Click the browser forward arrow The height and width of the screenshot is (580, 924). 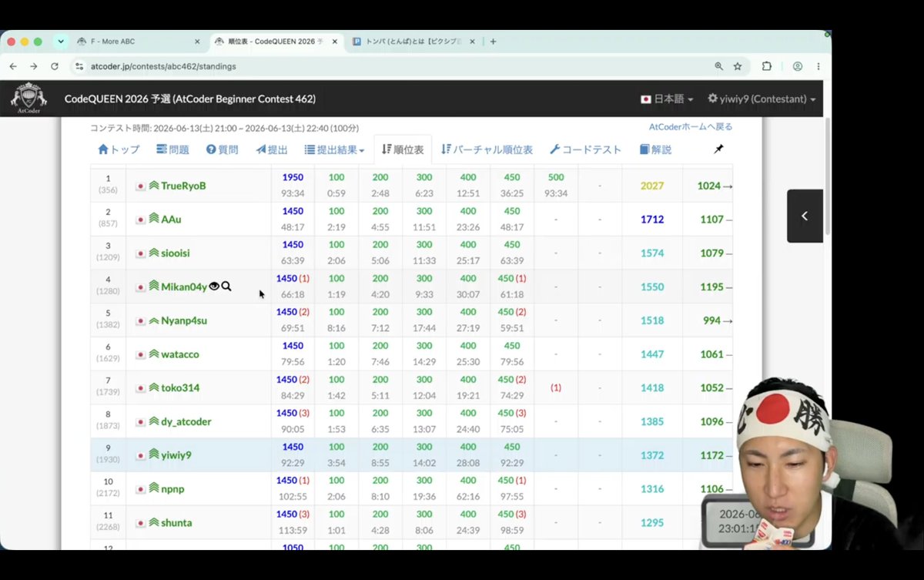(33, 66)
